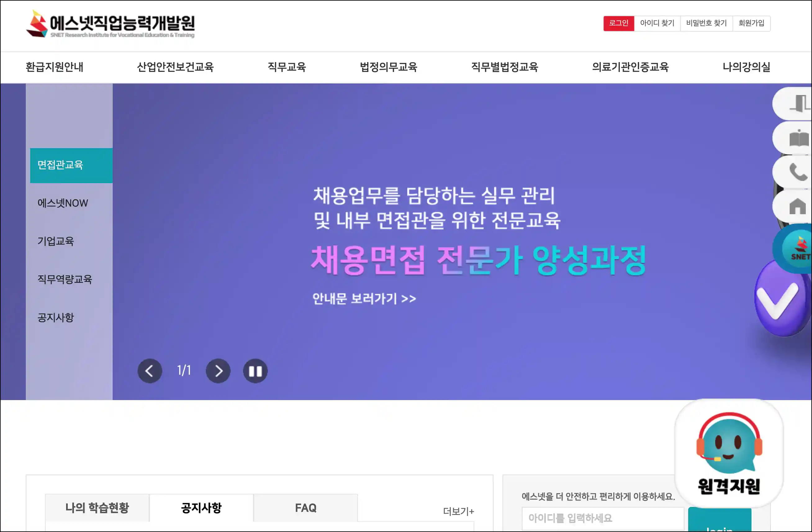The width and height of the screenshot is (812, 532).
Task: Pause the banner slideshow
Action: pos(255,371)
